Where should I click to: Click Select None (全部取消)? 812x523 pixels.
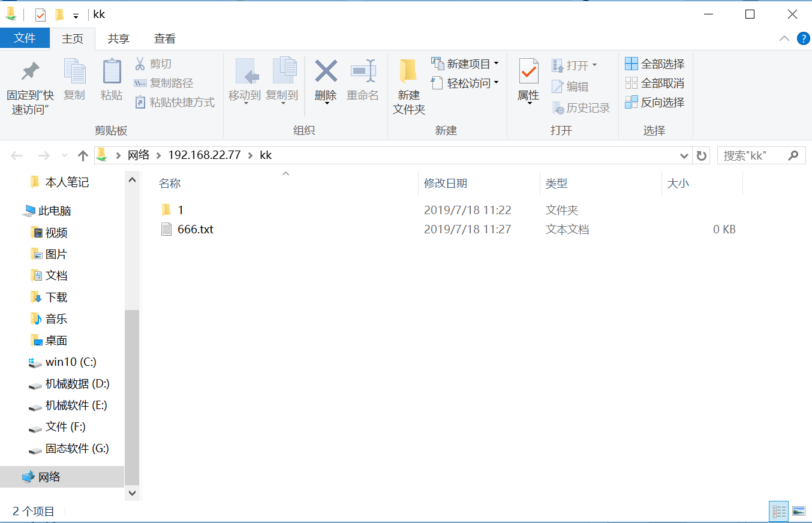655,83
